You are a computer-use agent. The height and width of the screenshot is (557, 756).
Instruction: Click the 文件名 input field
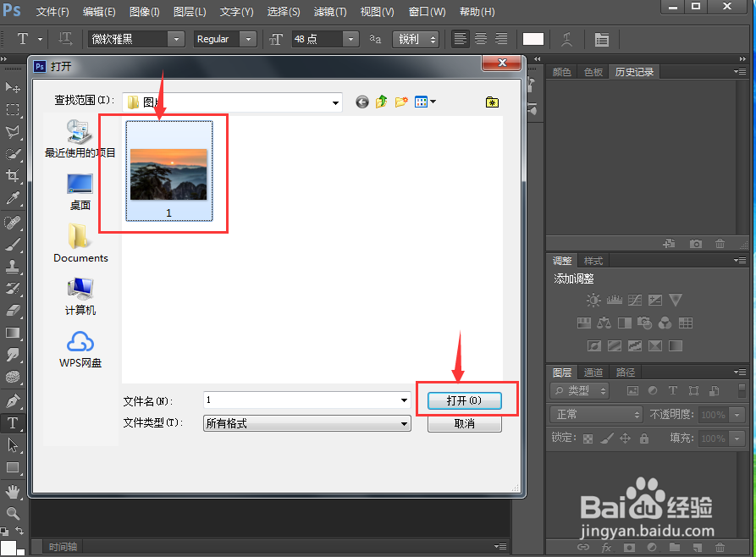pyautogui.click(x=306, y=400)
